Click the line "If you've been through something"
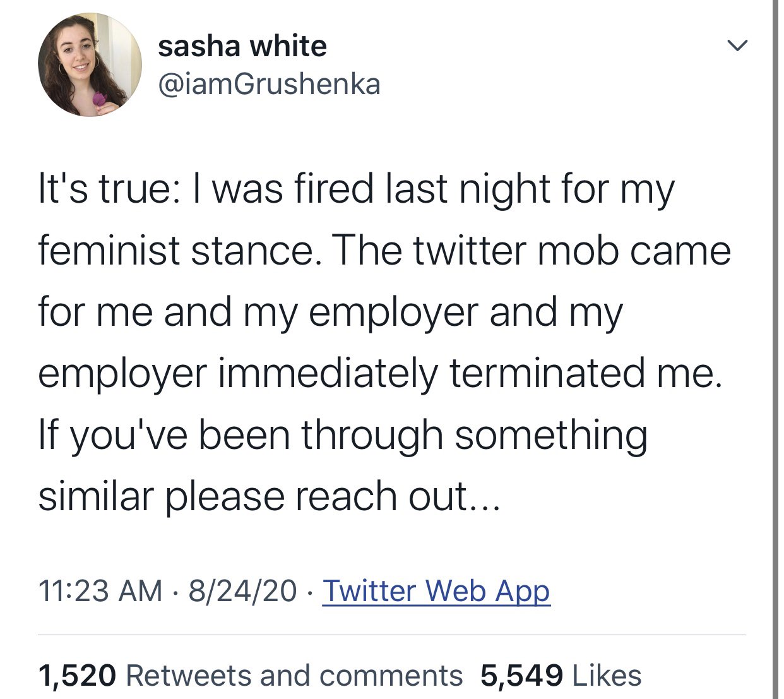Image resolution: width=784 pixels, height=699 pixels. coord(343,435)
